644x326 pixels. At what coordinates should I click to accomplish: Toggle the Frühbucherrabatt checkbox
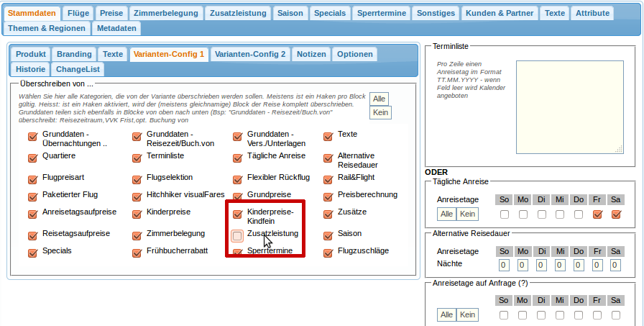click(137, 253)
